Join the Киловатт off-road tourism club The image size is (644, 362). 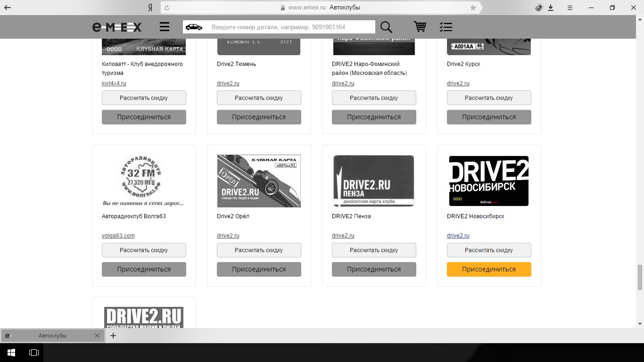coord(144,117)
